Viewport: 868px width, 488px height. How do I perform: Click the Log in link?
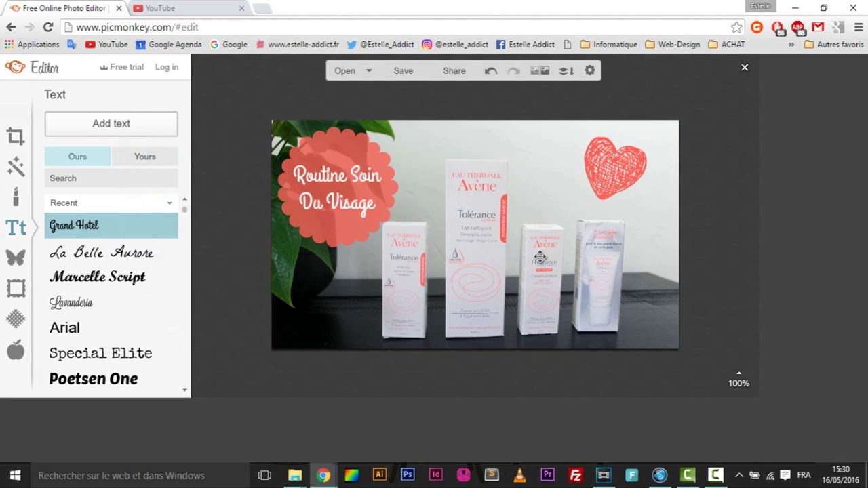point(167,67)
